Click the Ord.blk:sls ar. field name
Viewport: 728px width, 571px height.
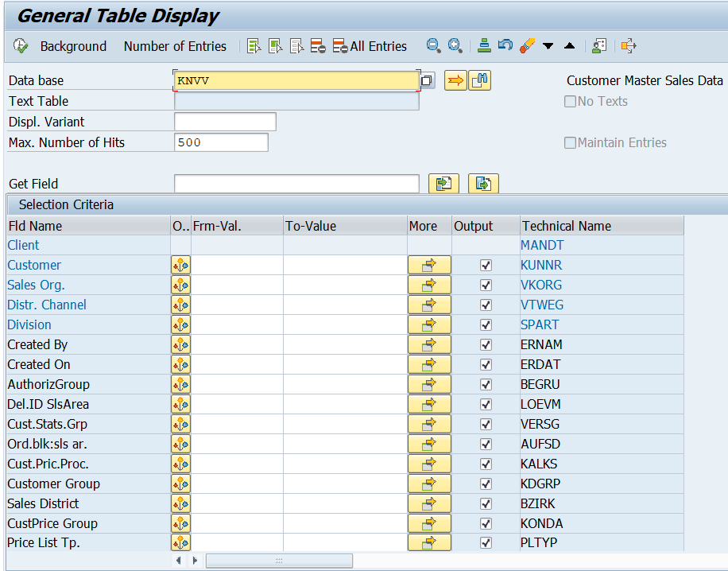[48, 445]
